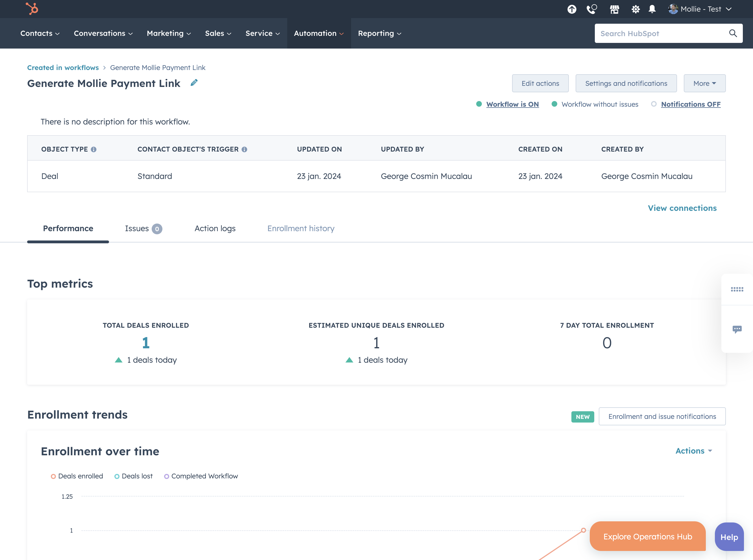Image resolution: width=753 pixels, height=560 pixels.
Task: Open the settings gear icon
Action: coord(636,9)
